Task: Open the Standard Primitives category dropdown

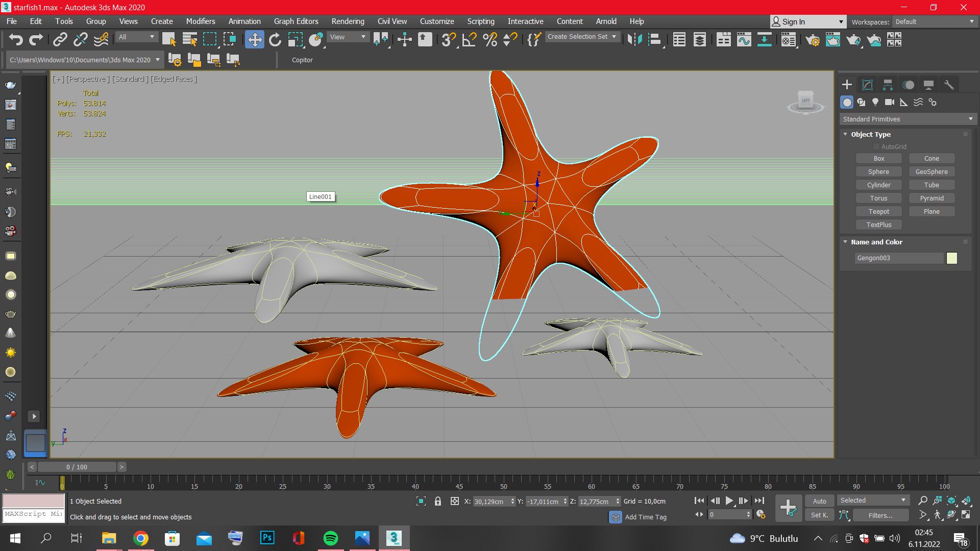Action: pyautogui.click(x=908, y=119)
